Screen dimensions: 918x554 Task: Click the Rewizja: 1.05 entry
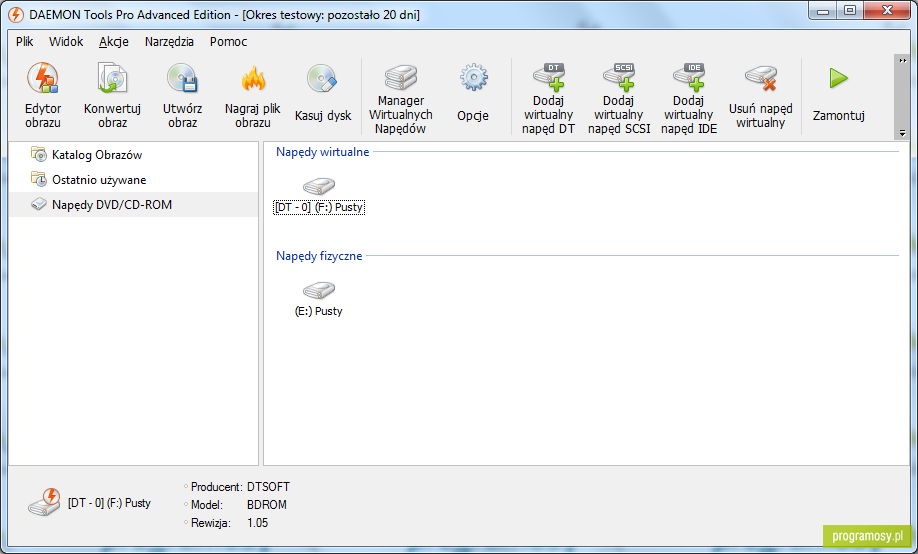pyautogui.click(x=227, y=523)
